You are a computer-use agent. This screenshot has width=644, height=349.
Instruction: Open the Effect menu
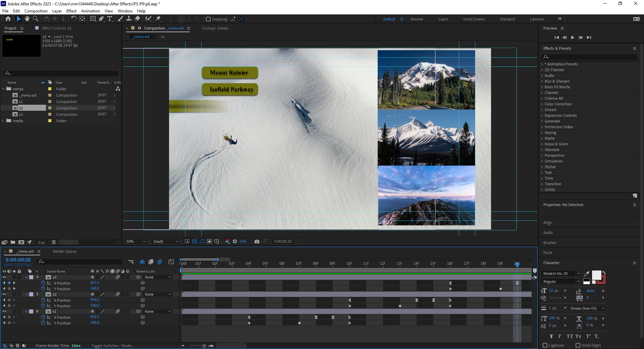tap(71, 11)
